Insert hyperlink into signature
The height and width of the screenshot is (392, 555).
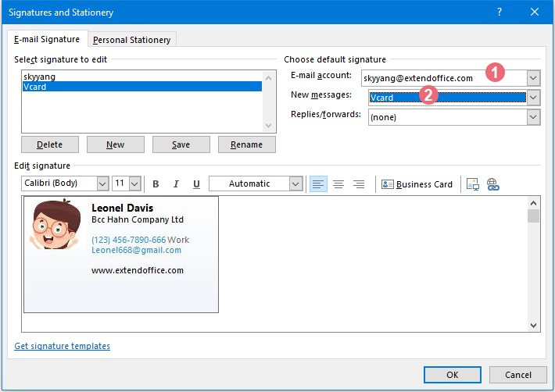(x=492, y=184)
